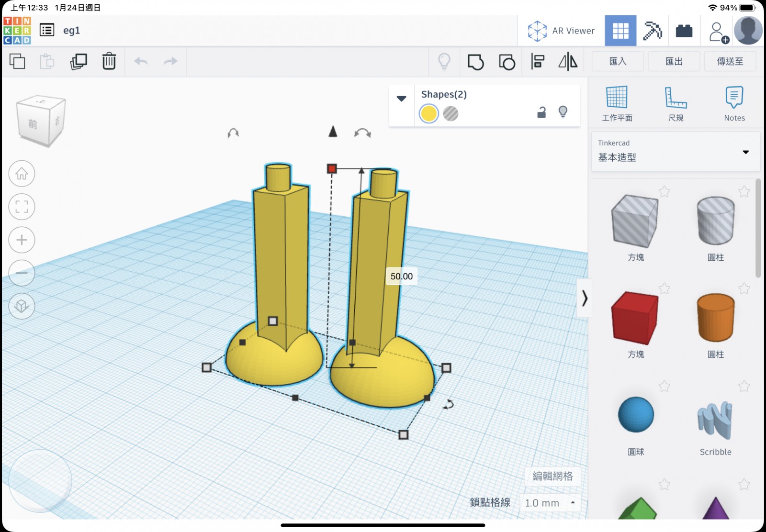This screenshot has width=766, height=532.
Task: Click the Paste clipboard icon
Action: pos(47,61)
